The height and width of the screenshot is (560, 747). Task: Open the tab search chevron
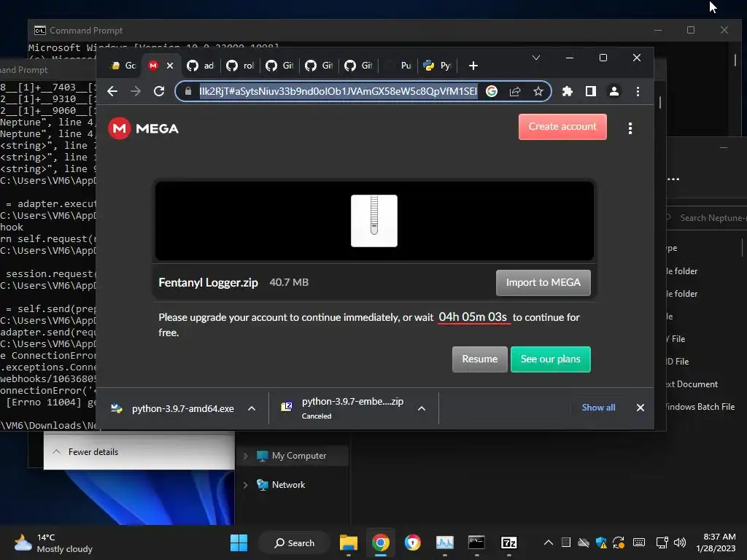536,58
